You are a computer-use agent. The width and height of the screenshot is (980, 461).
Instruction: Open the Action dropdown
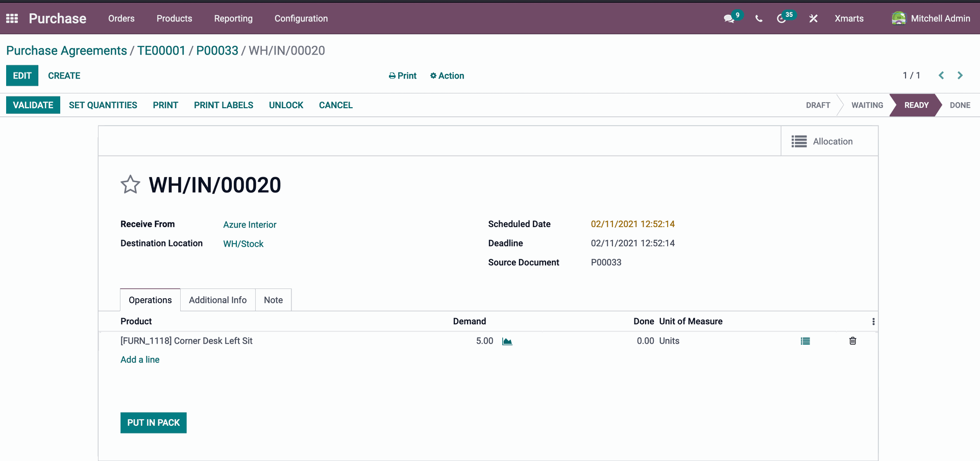pos(447,76)
